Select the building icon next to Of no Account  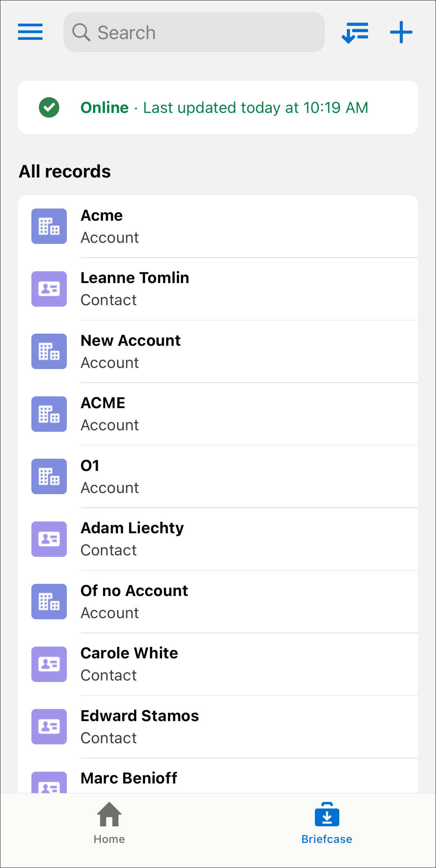tap(48, 602)
